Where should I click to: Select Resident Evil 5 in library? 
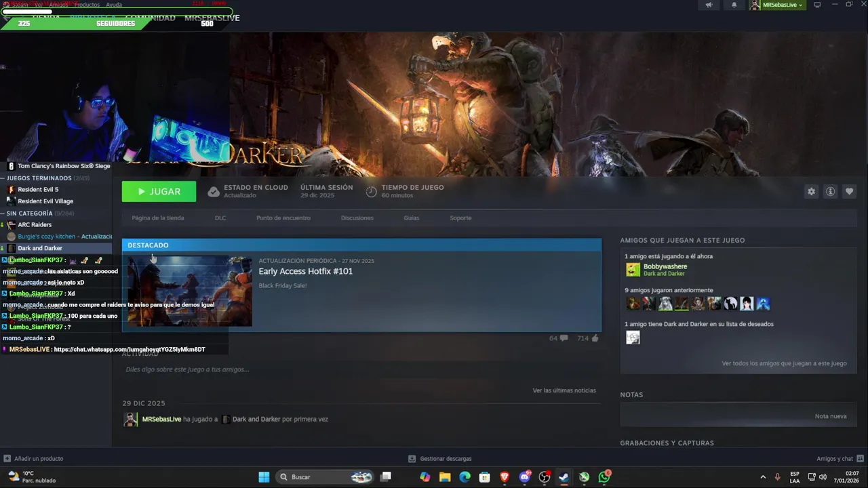(x=38, y=190)
